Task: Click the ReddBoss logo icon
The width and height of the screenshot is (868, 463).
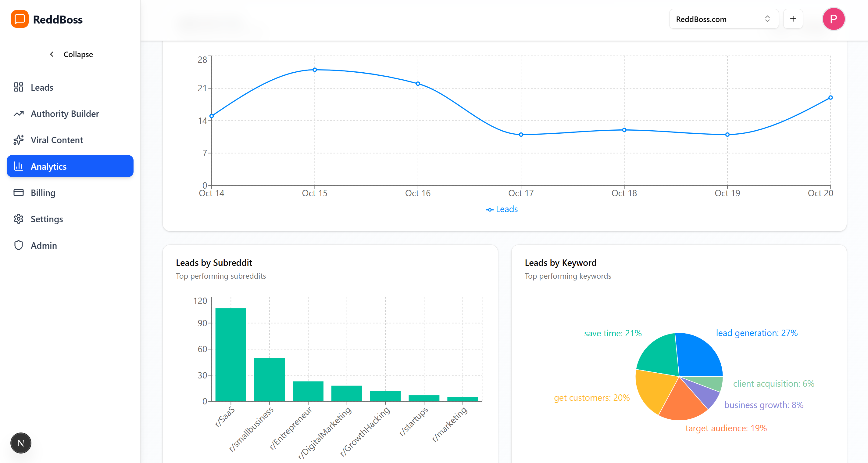Action: click(20, 19)
